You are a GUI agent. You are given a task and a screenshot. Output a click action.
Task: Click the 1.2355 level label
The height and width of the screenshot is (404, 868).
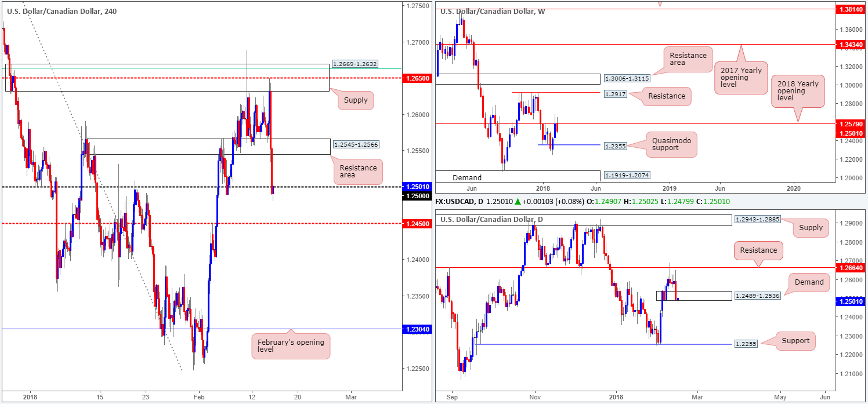coord(616,147)
